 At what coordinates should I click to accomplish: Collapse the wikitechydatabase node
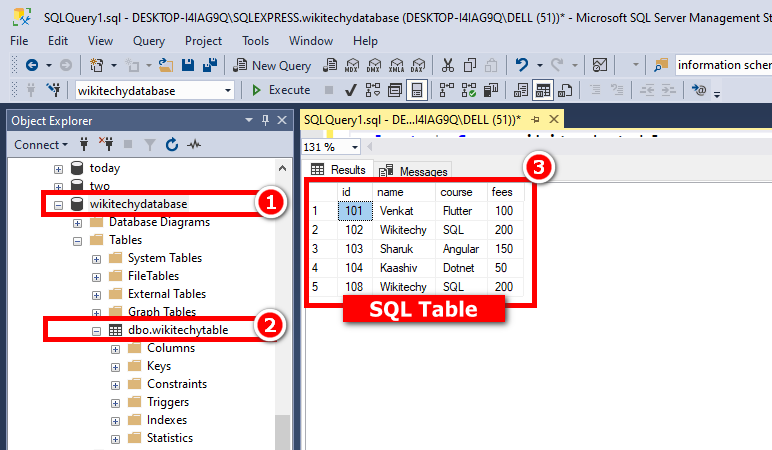point(58,205)
